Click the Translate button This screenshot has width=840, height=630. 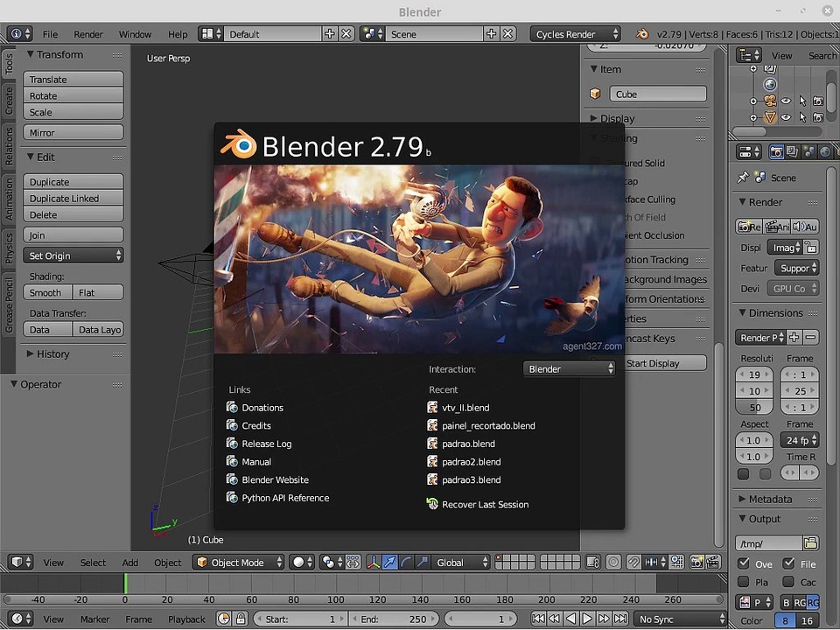pyautogui.click(x=73, y=80)
